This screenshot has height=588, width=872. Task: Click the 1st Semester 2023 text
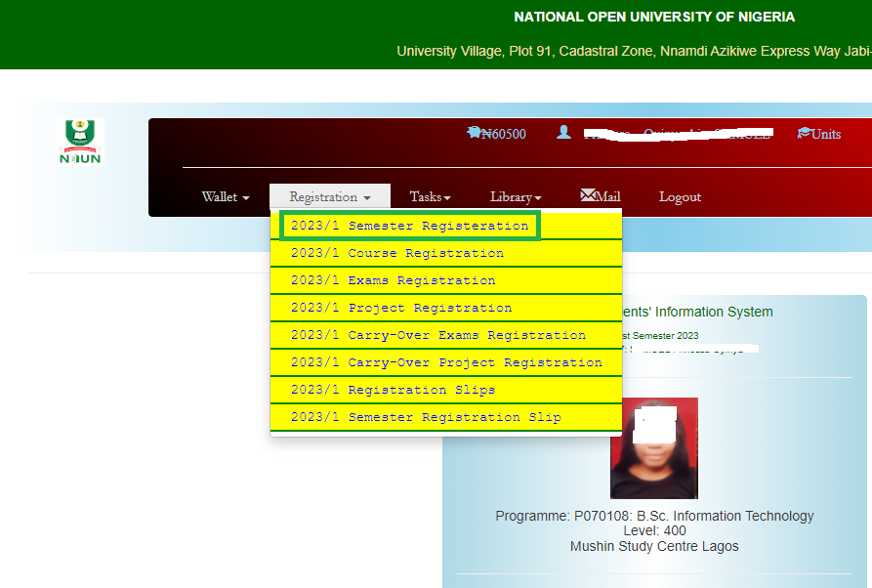(660, 335)
